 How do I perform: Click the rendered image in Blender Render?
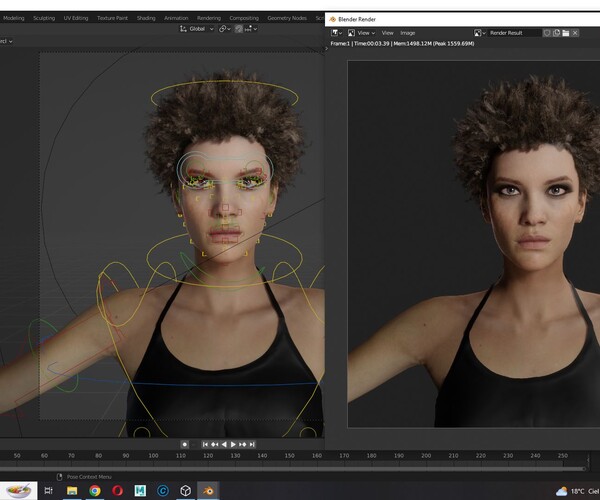coord(474,243)
